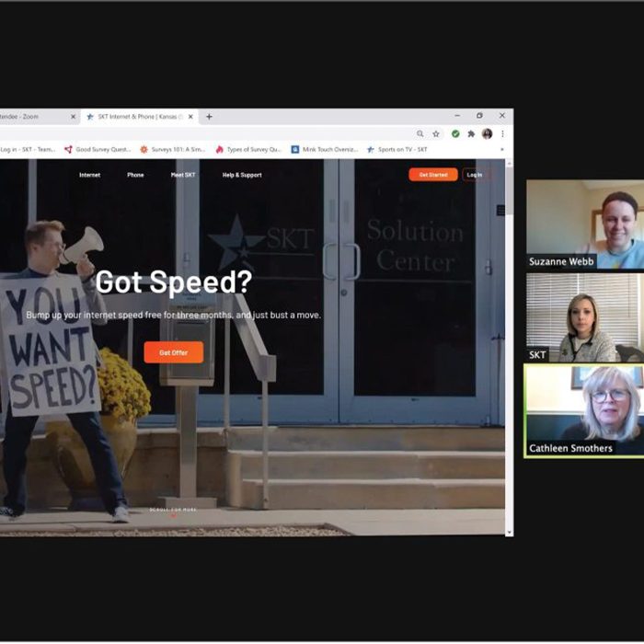This screenshot has width=644, height=644.
Task: Open the Types of Survey Questions bookmark
Action: [248, 149]
